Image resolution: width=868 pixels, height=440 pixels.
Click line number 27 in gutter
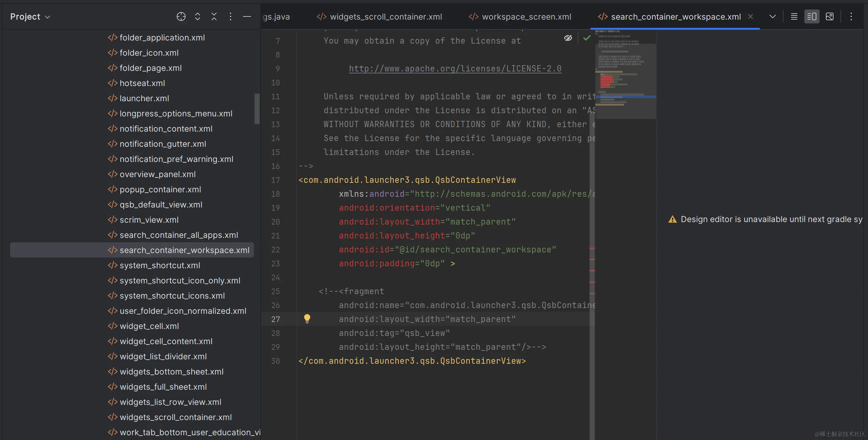pos(275,319)
